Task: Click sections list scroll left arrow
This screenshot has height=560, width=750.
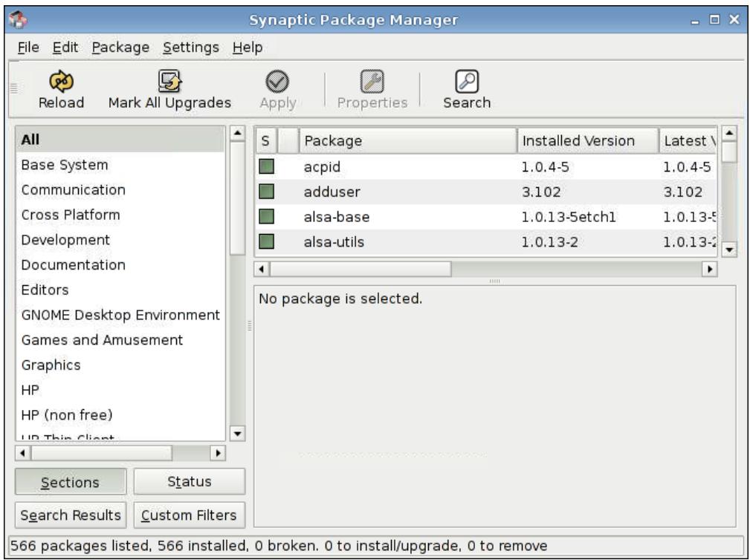Action: click(22, 452)
